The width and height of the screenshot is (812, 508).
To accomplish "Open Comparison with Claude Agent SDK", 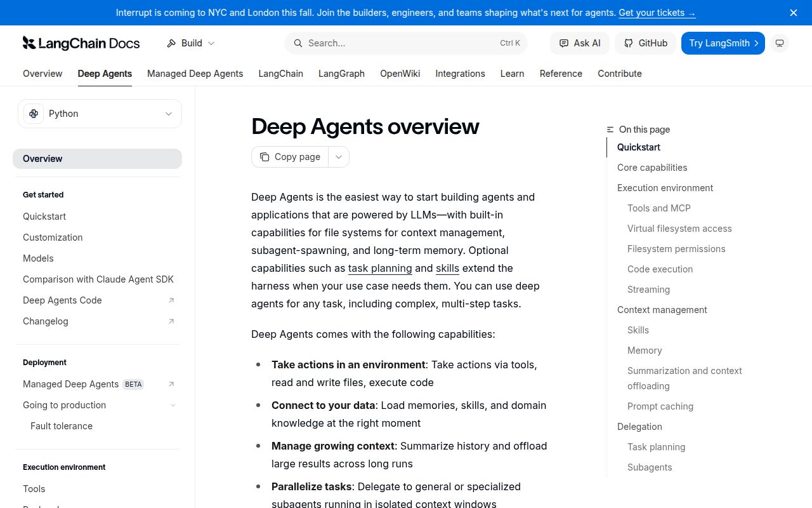I will (98, 279).
